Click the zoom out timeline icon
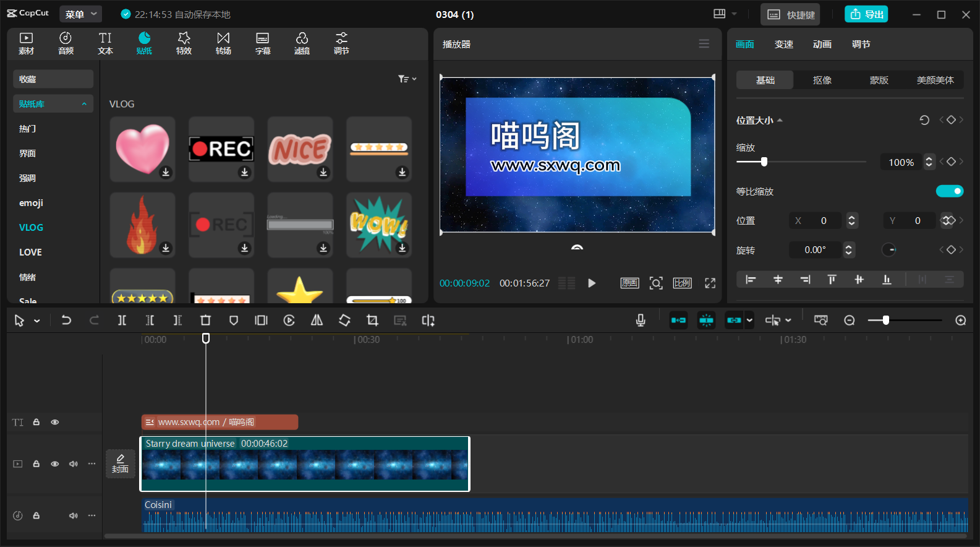980x547 pixels. pyautogui.click(x=850, y=320)
